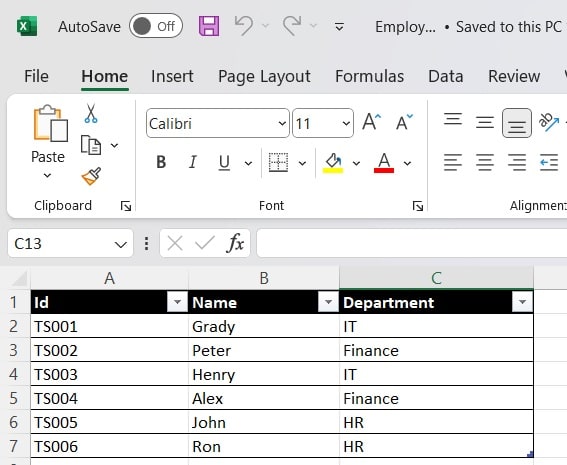Click inside the formula bar
This screenshot has width=567, height=465.
412,243
